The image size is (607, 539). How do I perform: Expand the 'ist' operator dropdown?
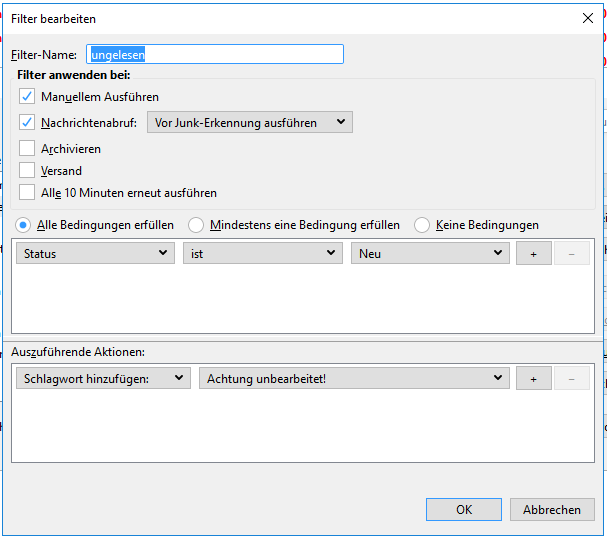pos(263,254)
